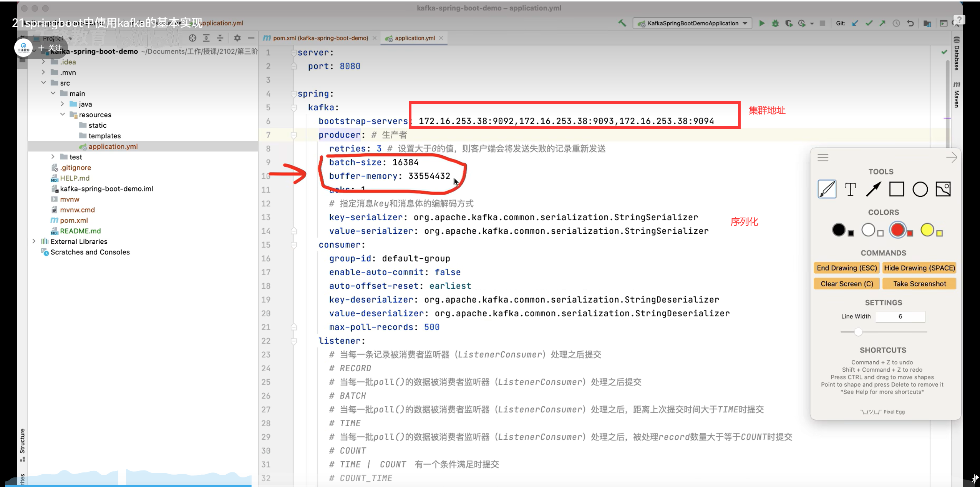Click the Line Width input field
980x487 pixels.
[900, 316]
